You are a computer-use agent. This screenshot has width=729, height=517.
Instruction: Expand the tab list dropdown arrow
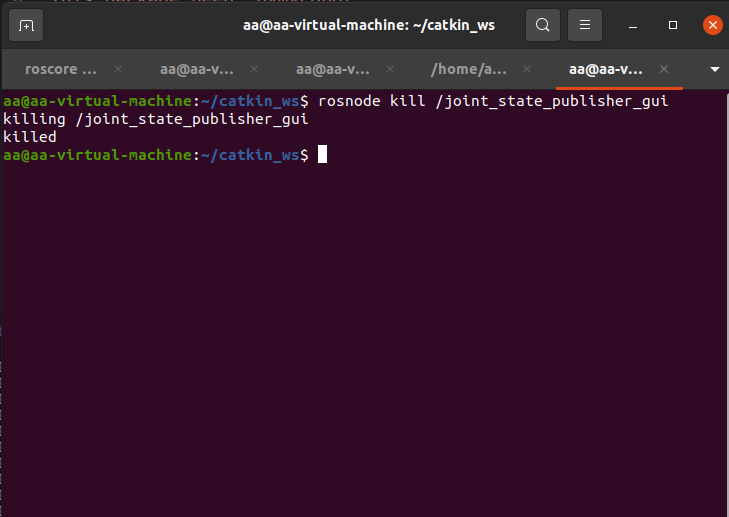(x=715, y=69)
